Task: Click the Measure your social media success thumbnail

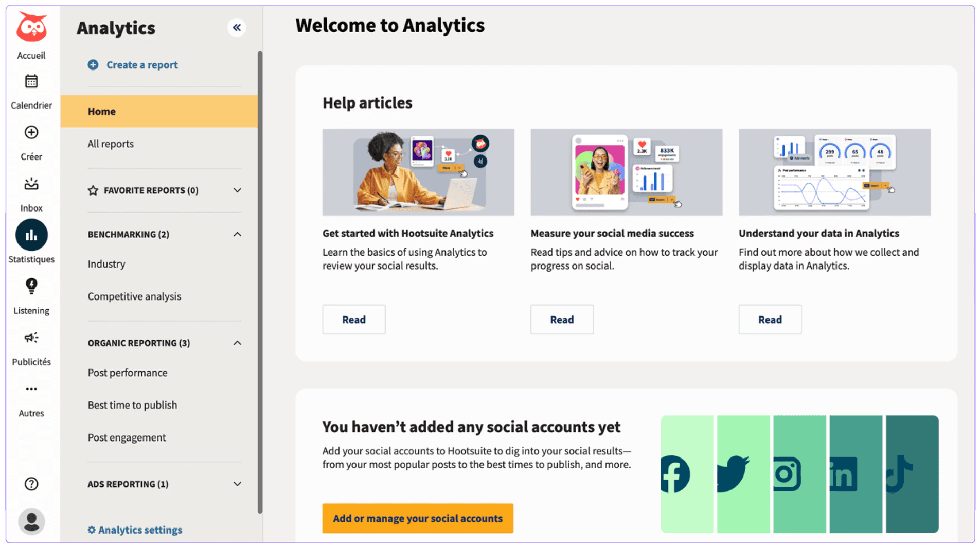Action: pyautogui.click(x=627, y=172)
